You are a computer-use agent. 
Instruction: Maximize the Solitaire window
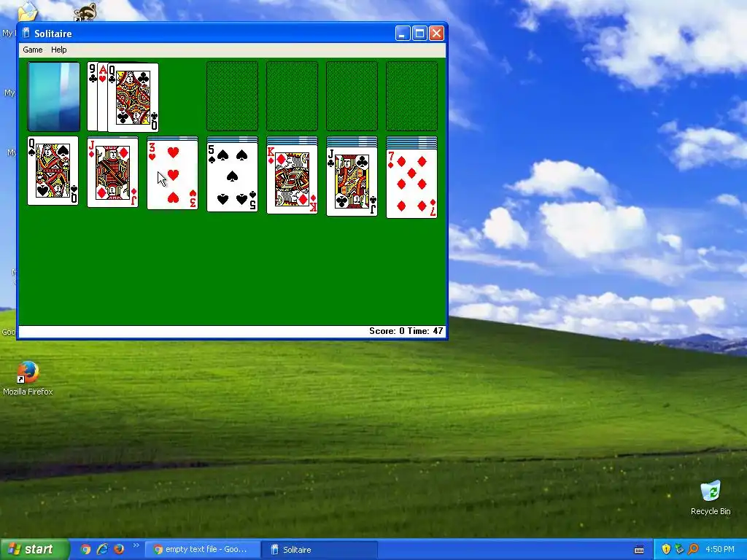click(x=419, y=33)
